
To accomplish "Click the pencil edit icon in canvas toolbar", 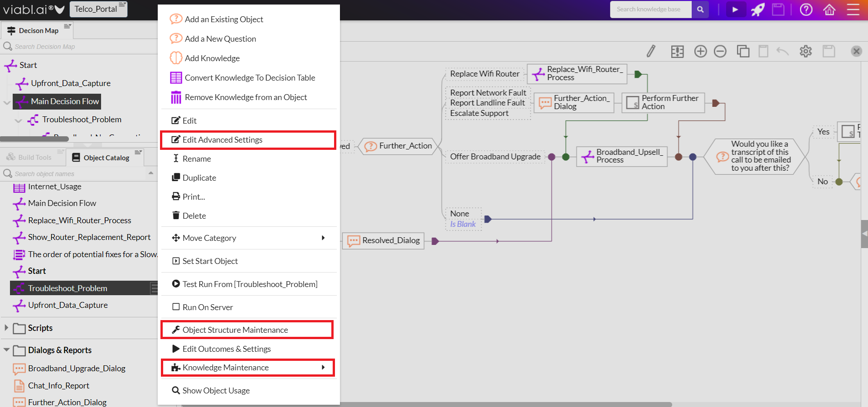I will 651,51.
